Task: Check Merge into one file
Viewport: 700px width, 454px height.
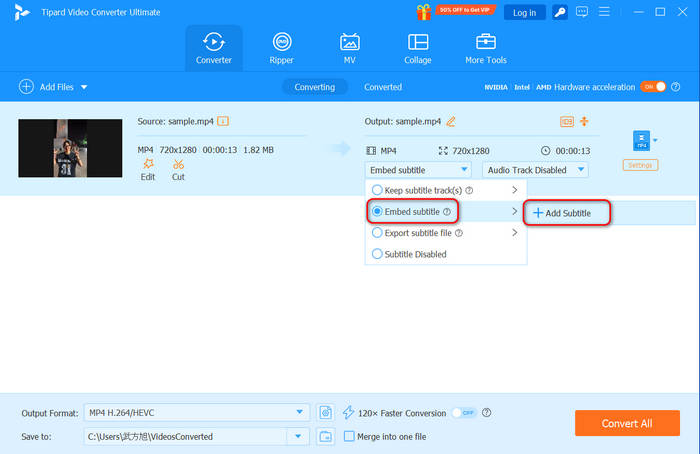Action: point(349,436)
